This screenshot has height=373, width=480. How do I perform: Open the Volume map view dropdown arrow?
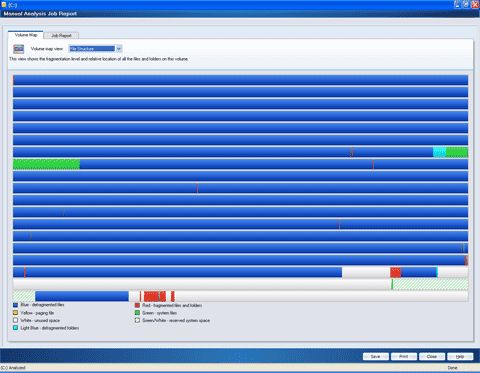(119, 49)
